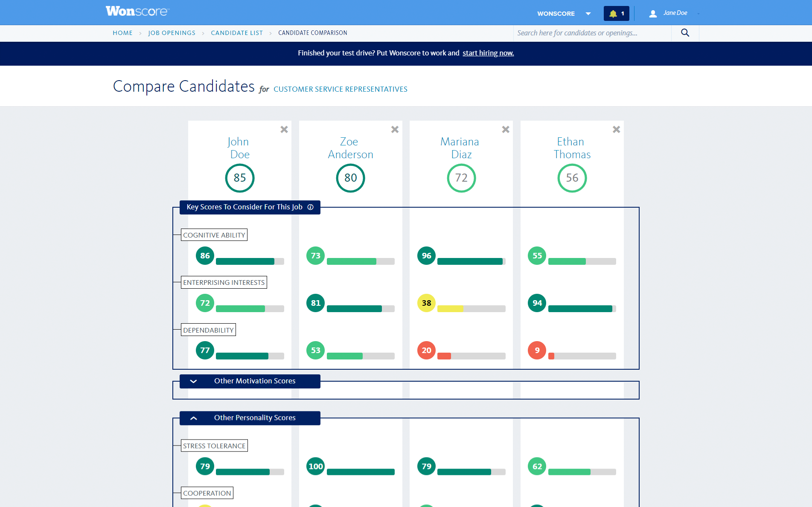Click the start hiring now link
The image size is (812, 507).
point(488,53)
